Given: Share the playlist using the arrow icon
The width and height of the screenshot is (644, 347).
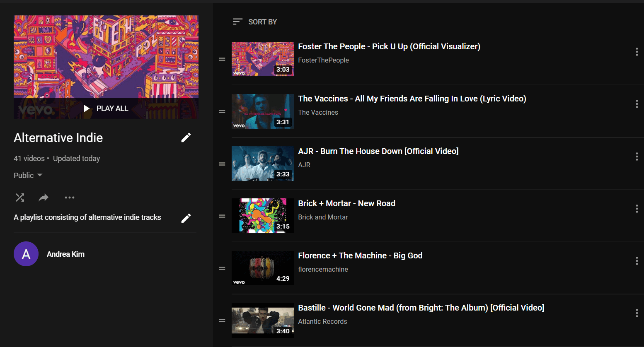Looking at the screenshot, I should (44, 198).
